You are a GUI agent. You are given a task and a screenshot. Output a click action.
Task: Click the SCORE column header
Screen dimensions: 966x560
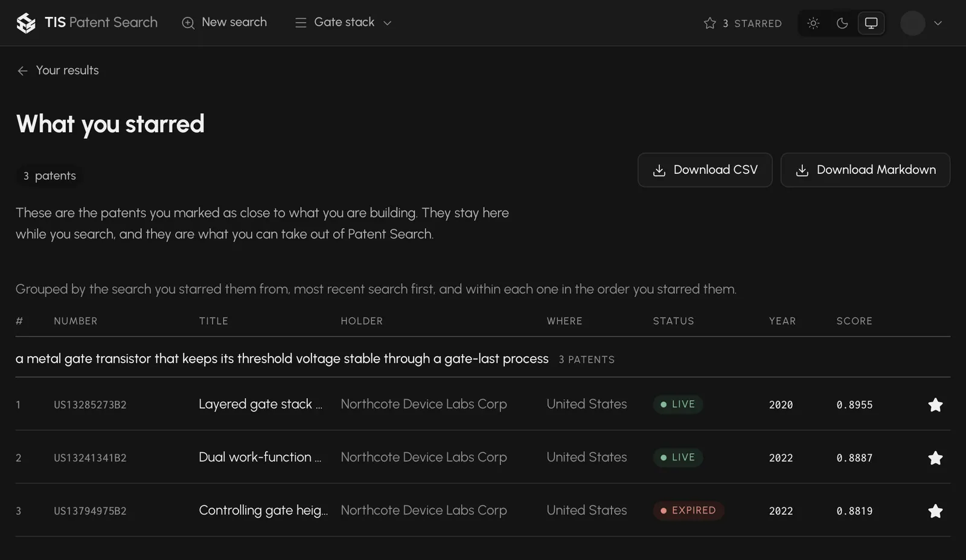(854, 321)
